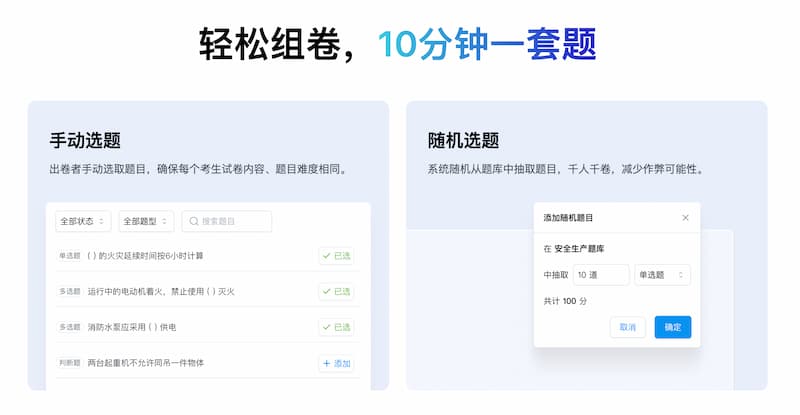Click the 单选题 tag on first question
The image size is (800, 415).
pyautogui.click(x=69, y=256)
